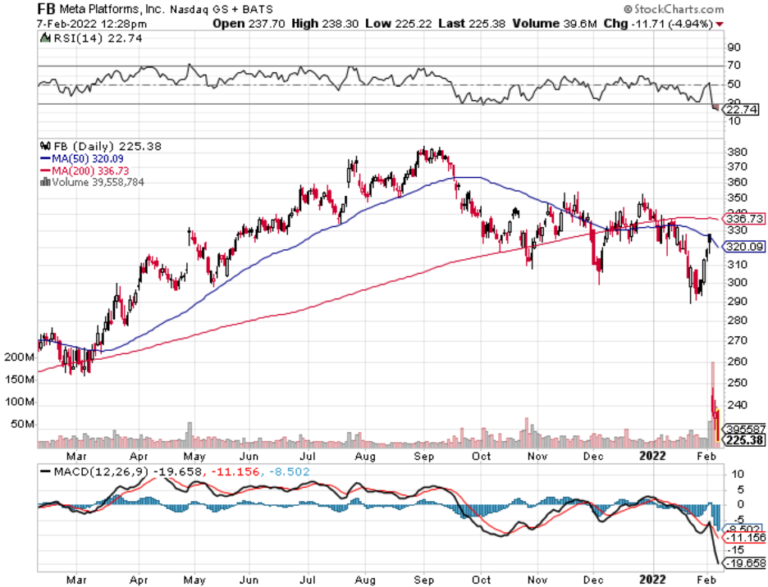Click the FB ticker symbol heading

pos(46,9)
